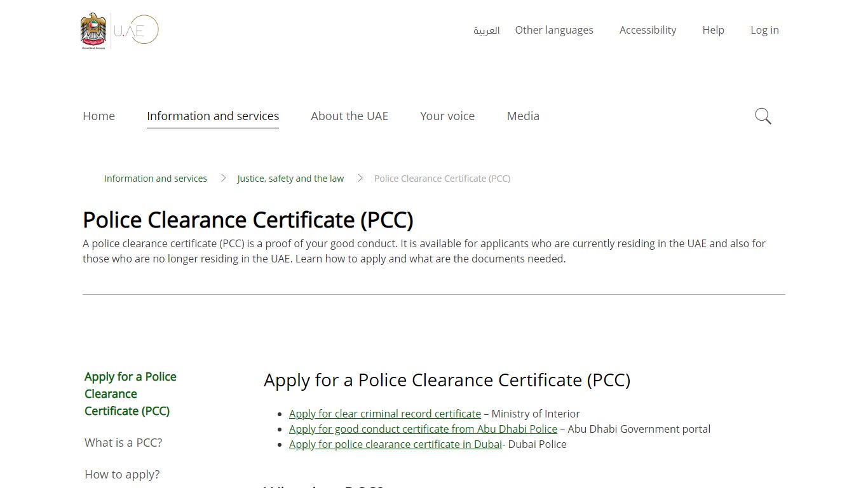
Task: Click Information and services breadcrumb
Action: pos(156,179)
